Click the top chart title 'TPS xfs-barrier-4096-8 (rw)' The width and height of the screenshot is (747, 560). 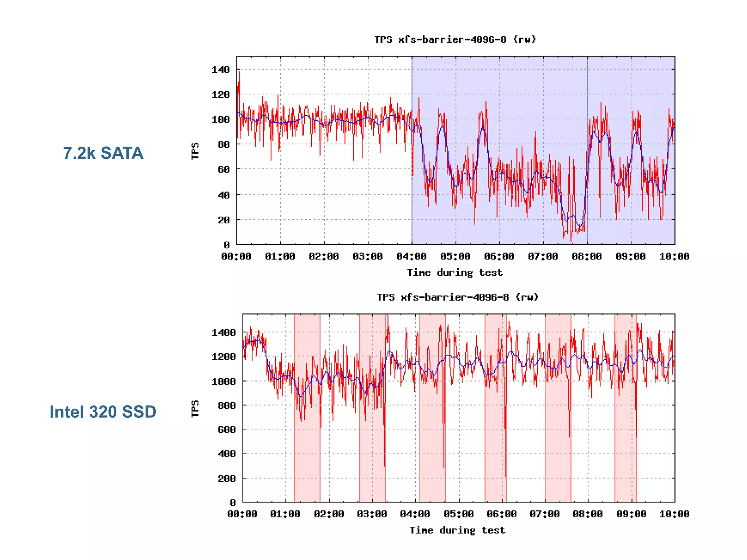click(455, 39)
